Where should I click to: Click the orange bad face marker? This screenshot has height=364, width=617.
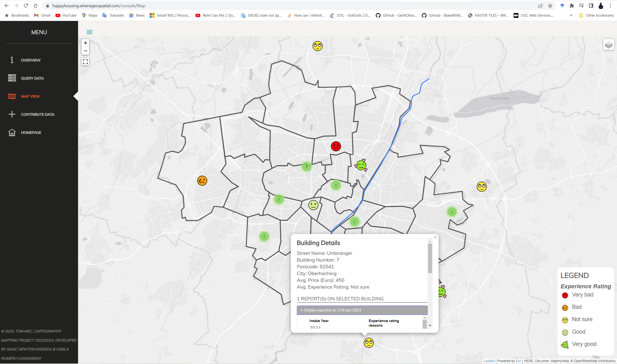point(202,181)
